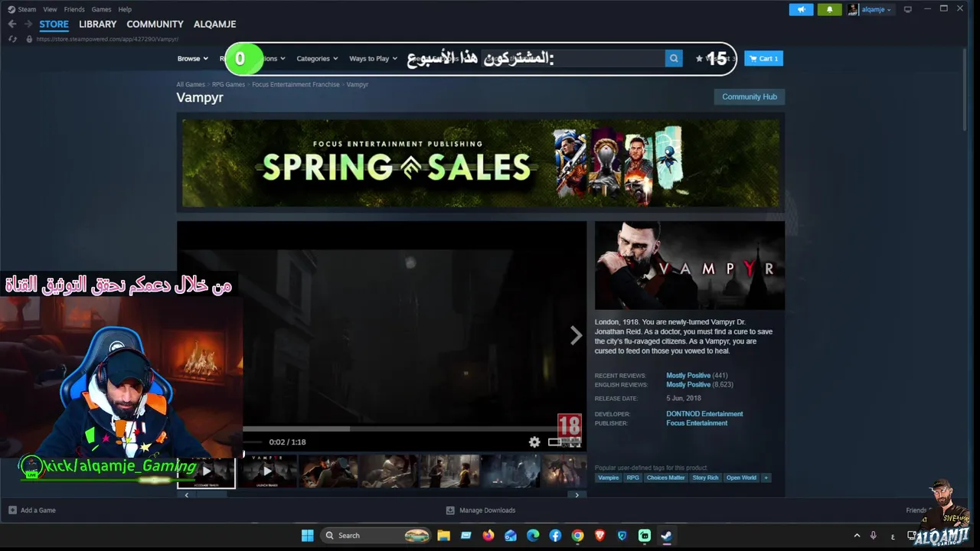The width and height of the screenshot is (980, 551).
Task: Open the Friends menu
Action: coord(74,9)
